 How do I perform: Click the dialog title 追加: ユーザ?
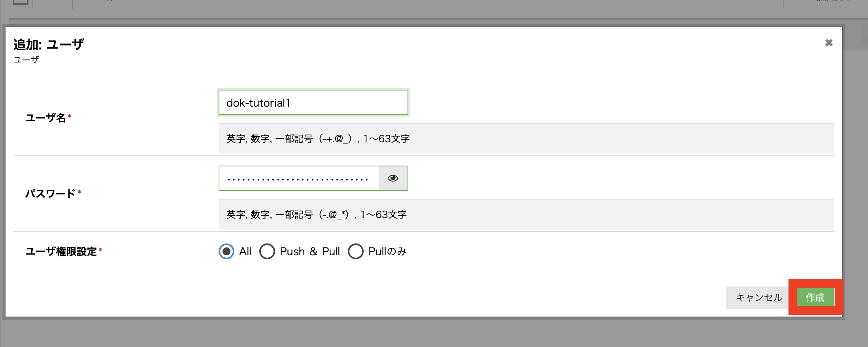[49, 44]
